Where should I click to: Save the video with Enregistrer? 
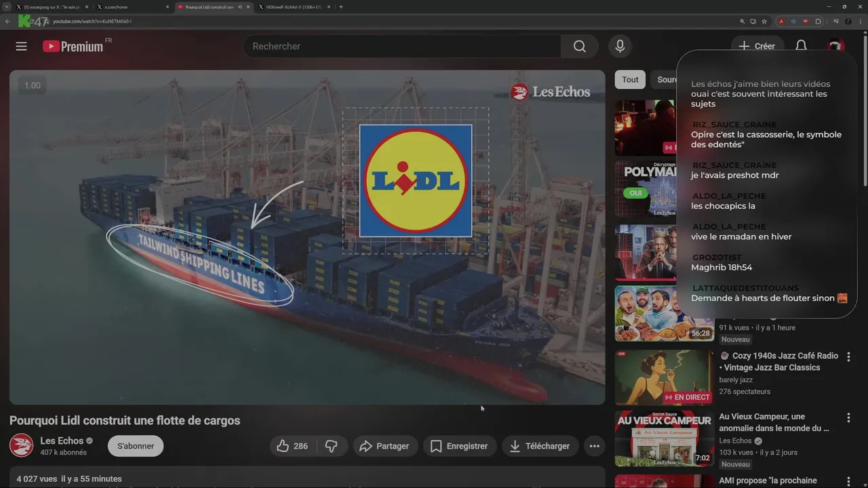(x=460, y=446)
